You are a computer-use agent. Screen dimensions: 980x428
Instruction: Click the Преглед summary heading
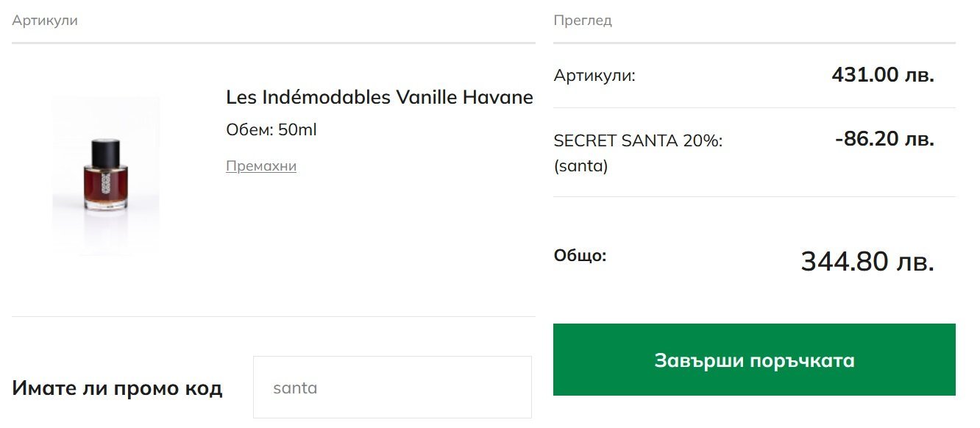(x=582, y=21)
